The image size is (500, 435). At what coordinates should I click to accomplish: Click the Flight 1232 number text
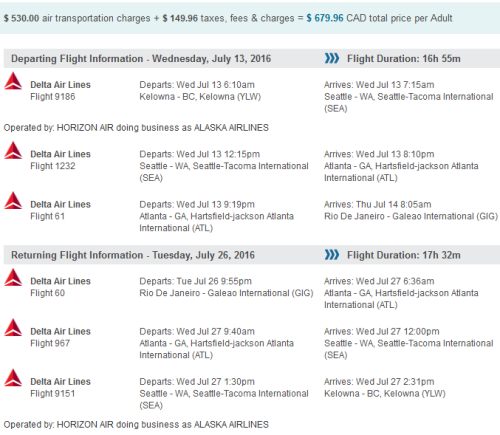click(53, 166)
